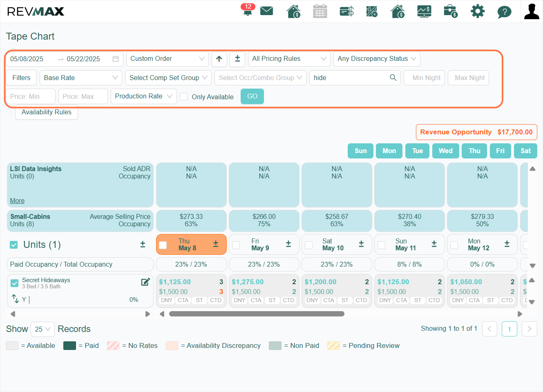Open the map with plus icon
Screen dimensions: 543x392
pos(372,11)
